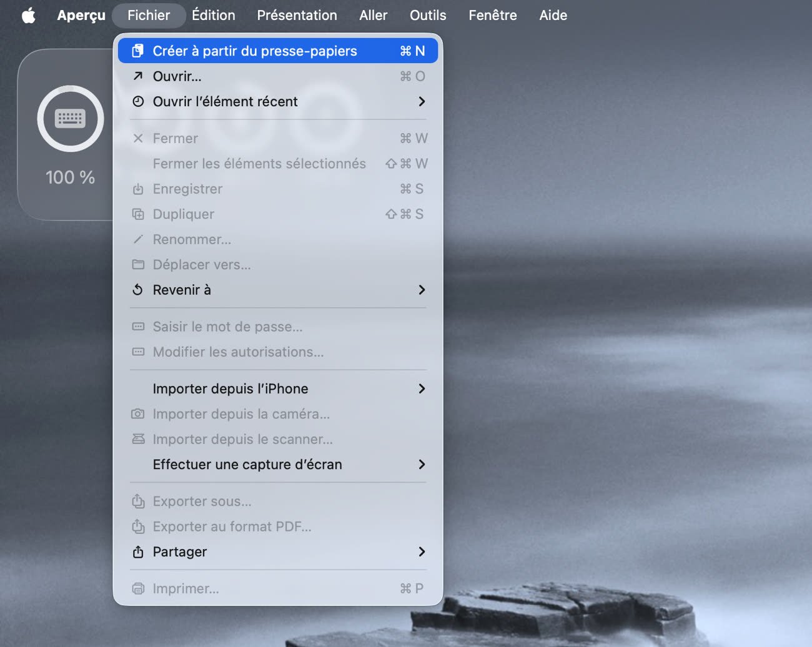
Task: Open the Outils menu
Action: coord(428,15)
